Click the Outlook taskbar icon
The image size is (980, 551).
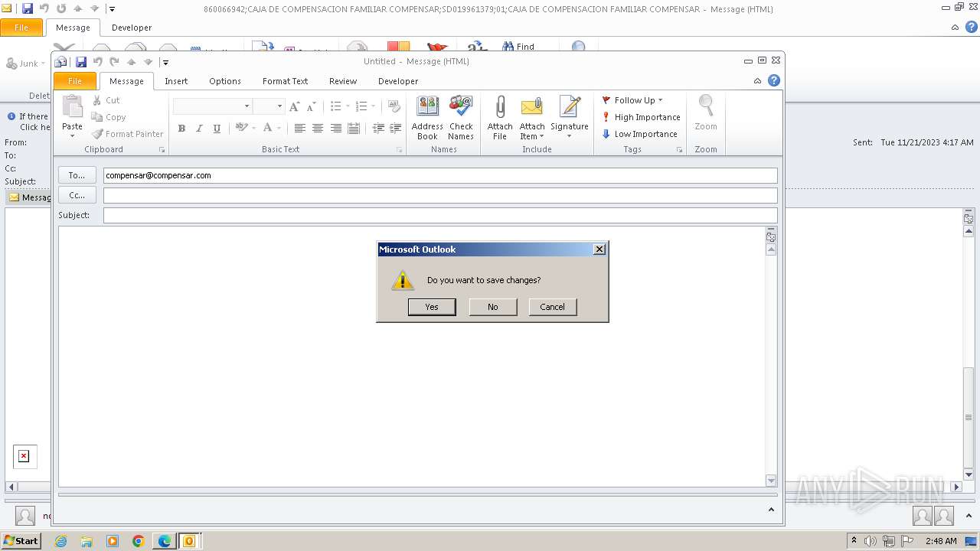point(188,541)
